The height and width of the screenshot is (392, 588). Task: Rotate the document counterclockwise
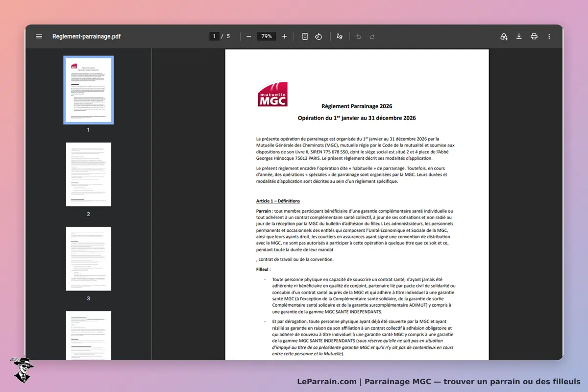318,36
